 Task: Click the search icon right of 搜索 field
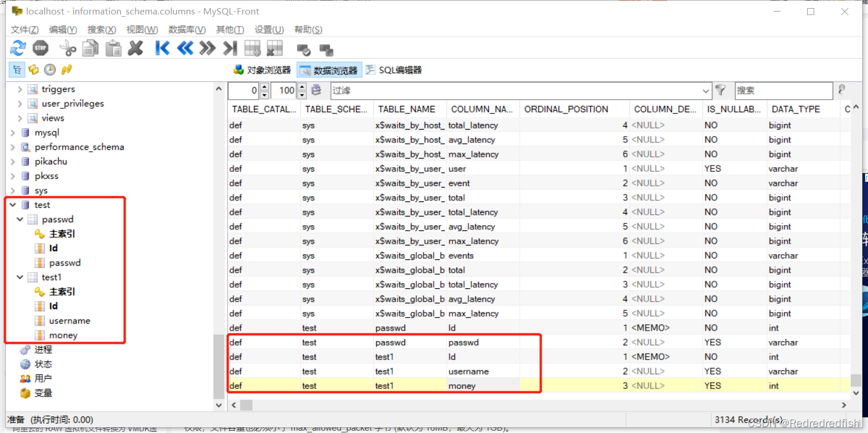841,90
